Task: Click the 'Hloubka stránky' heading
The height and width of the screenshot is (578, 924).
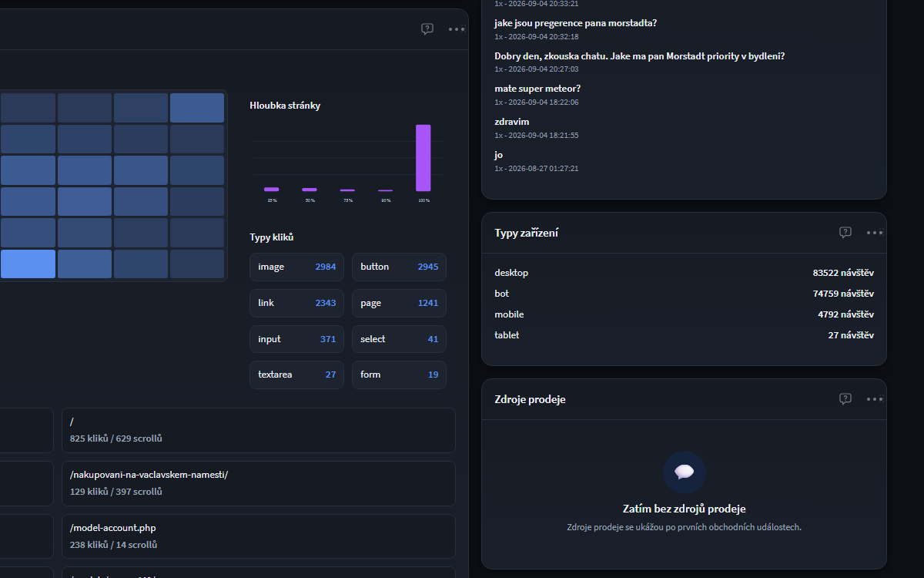Action: coord(285,106)
